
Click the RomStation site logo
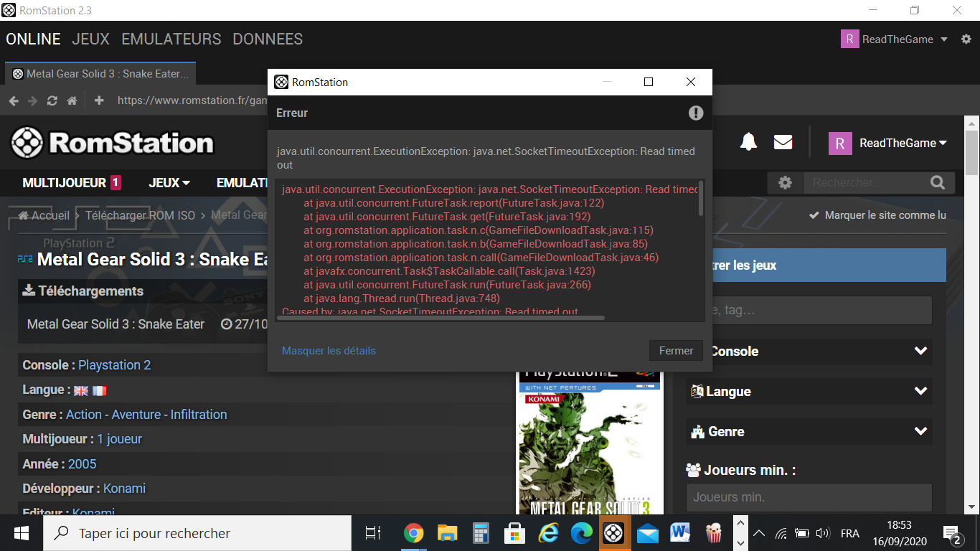[113, 143]
